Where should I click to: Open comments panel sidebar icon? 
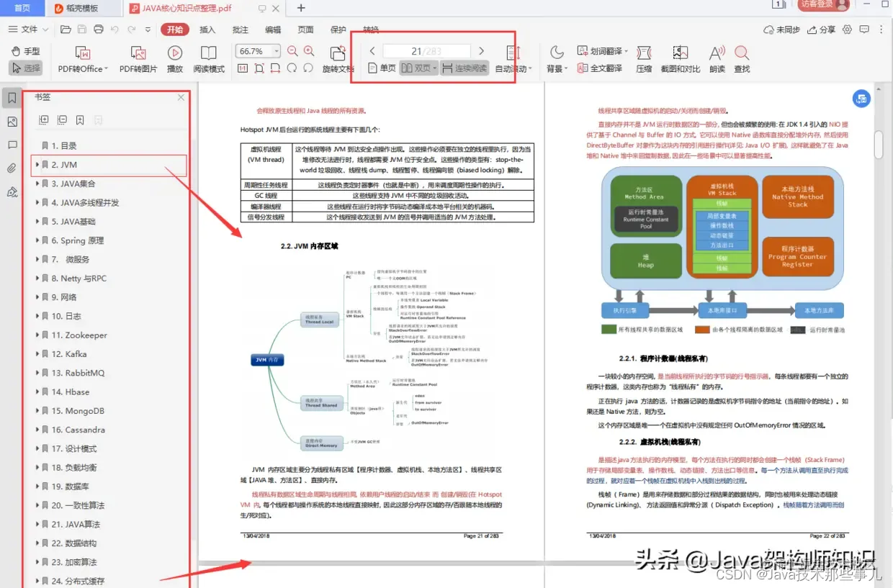click(12, 145)
